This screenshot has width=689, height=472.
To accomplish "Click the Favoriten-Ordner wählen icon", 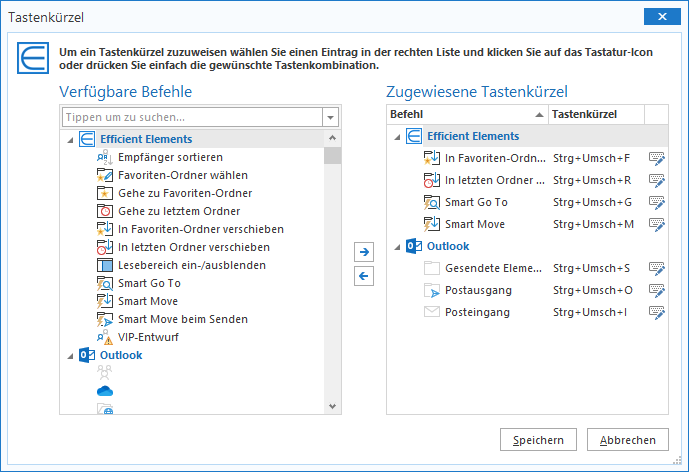I will click(x=105, y=175).
